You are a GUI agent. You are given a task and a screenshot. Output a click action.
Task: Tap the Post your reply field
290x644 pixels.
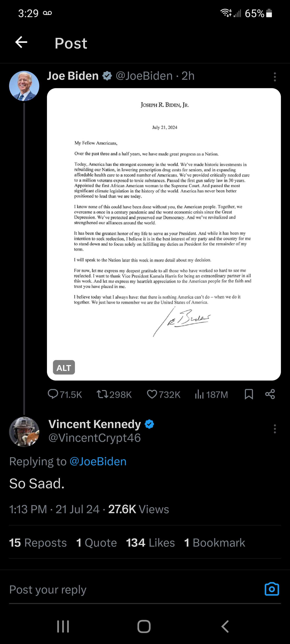pos(125,590)
